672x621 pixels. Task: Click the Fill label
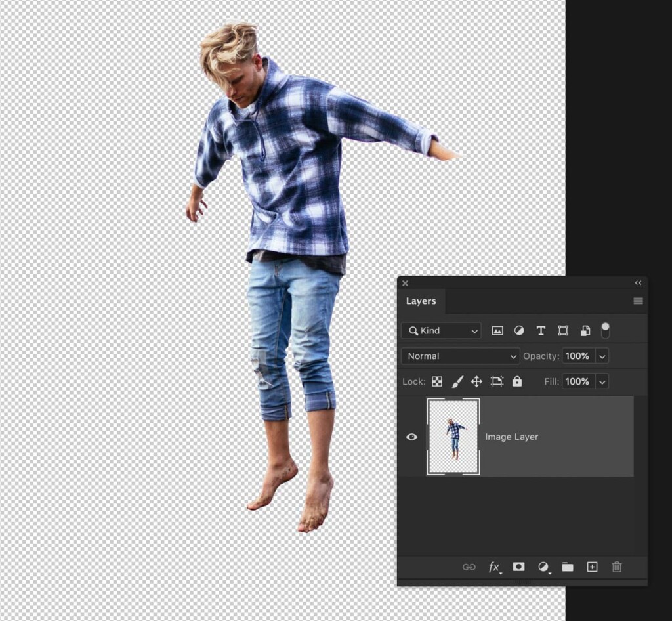[x=551, y=381]
